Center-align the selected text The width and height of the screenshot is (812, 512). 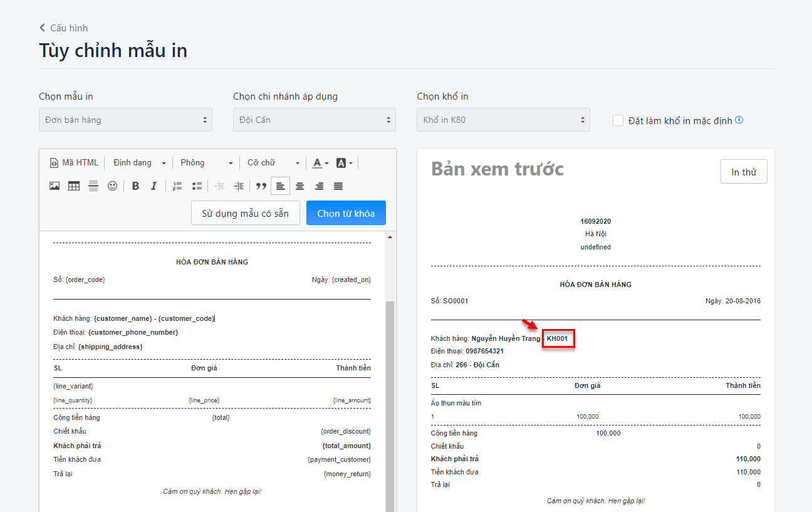click(300, 186)
